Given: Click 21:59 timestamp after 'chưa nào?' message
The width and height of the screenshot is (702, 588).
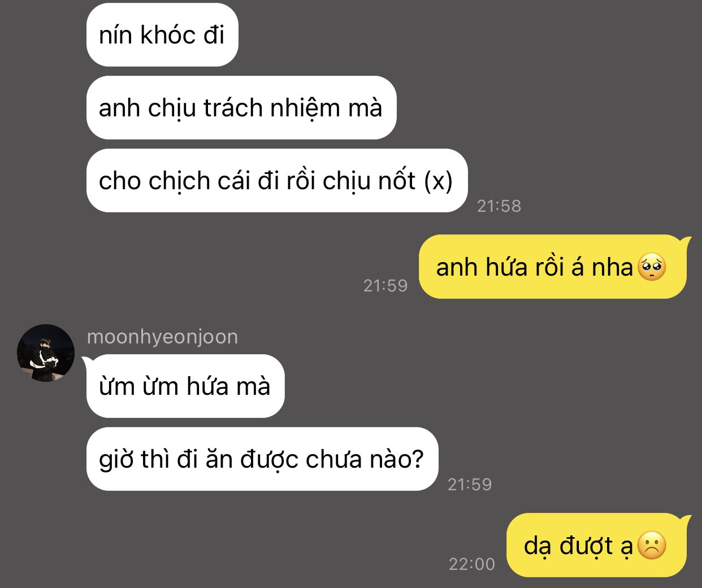Looking at the screenshot, I should point(470,485).
